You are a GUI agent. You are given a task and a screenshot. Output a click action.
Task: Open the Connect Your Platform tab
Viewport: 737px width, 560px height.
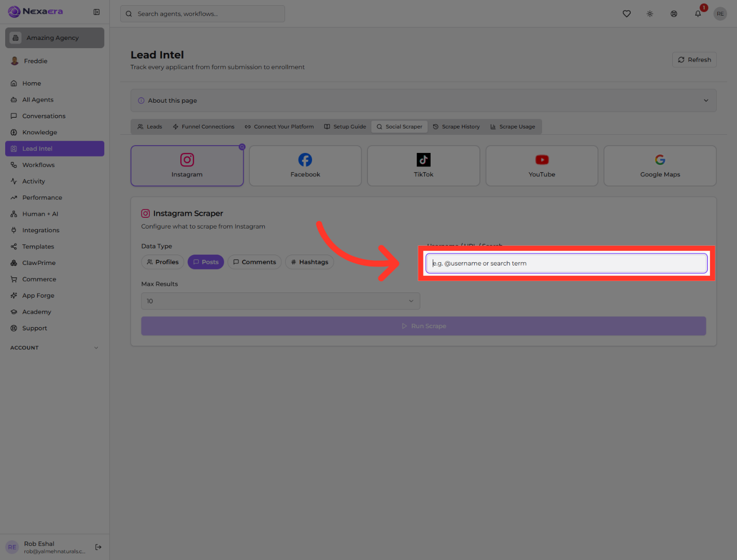click(279, 127)
